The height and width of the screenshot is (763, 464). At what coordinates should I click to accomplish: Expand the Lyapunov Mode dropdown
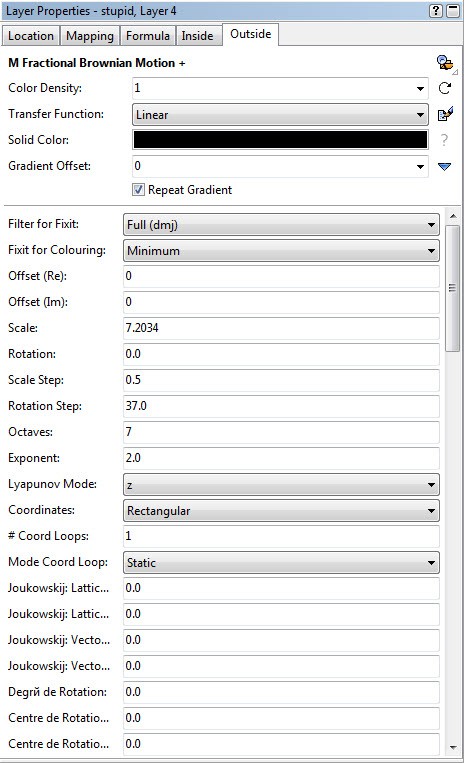[x=281, y=485]
